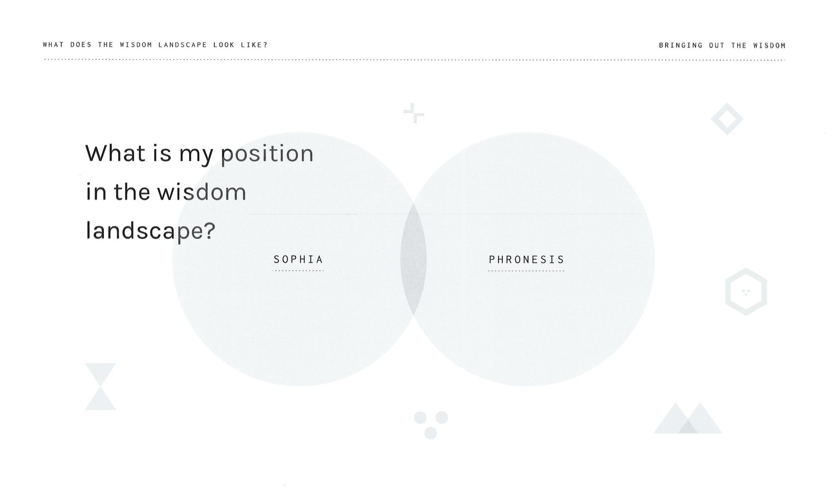832x504 pixels.
Task: Select the SOPHIA label
Action: (x=298, y=260)
